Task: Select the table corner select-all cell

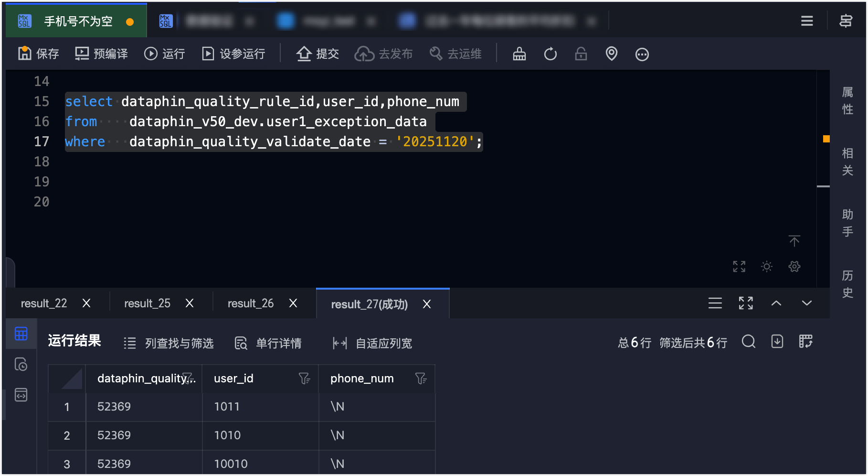Action: click(x=67, y=379)
